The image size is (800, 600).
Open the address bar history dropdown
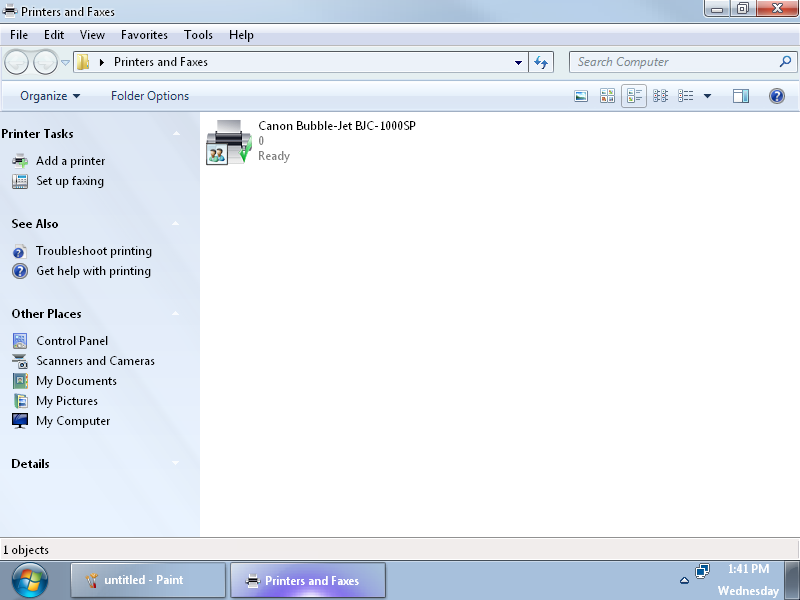518,62
